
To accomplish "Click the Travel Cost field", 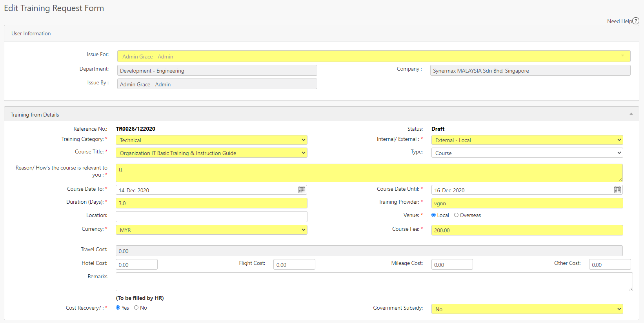I will pos(369,251).
